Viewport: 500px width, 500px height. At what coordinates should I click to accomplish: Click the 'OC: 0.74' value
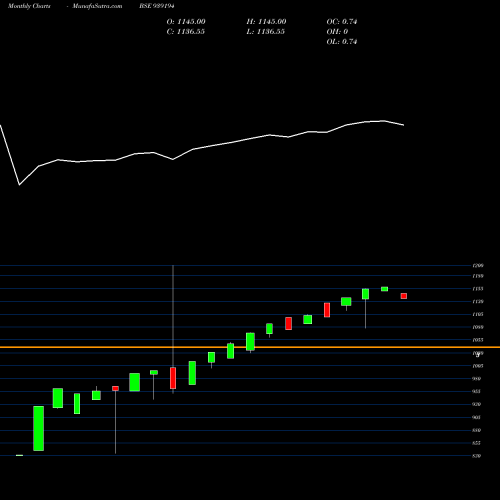(342, 22)
